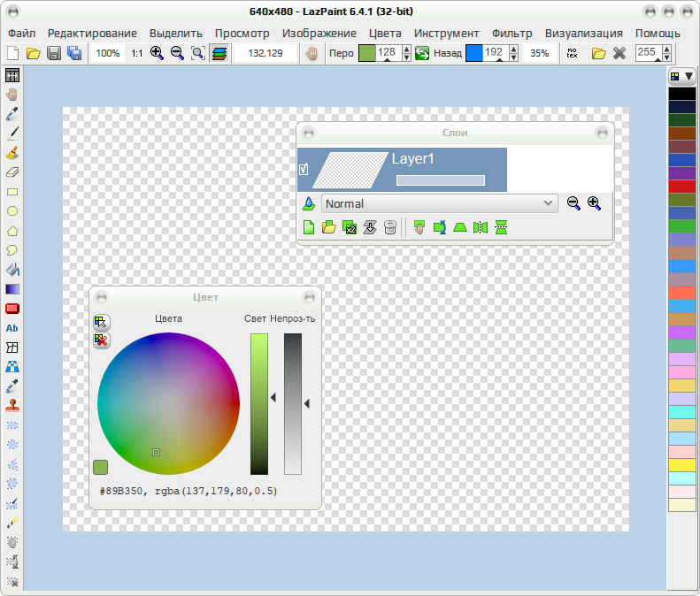Image resolution: width=700 pixels, height=596 pixels.
Task: Open a file with top toolbar folder icon
Action: coord(34,54)
